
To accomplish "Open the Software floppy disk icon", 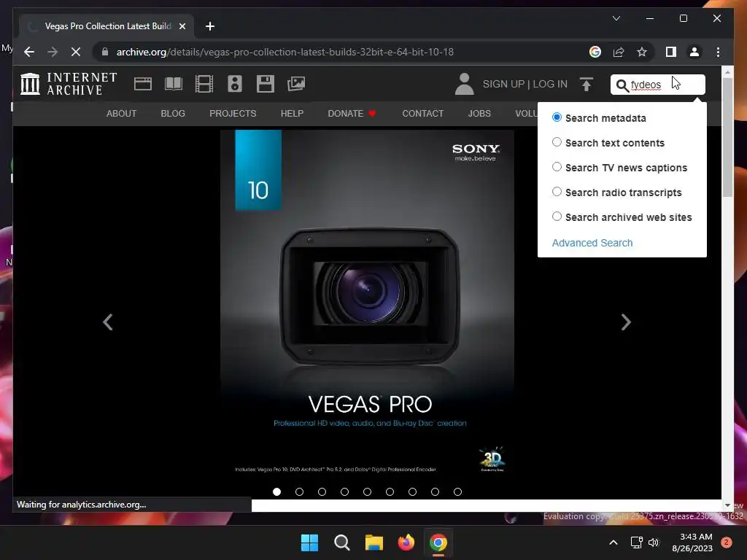I will click(266, 84).
